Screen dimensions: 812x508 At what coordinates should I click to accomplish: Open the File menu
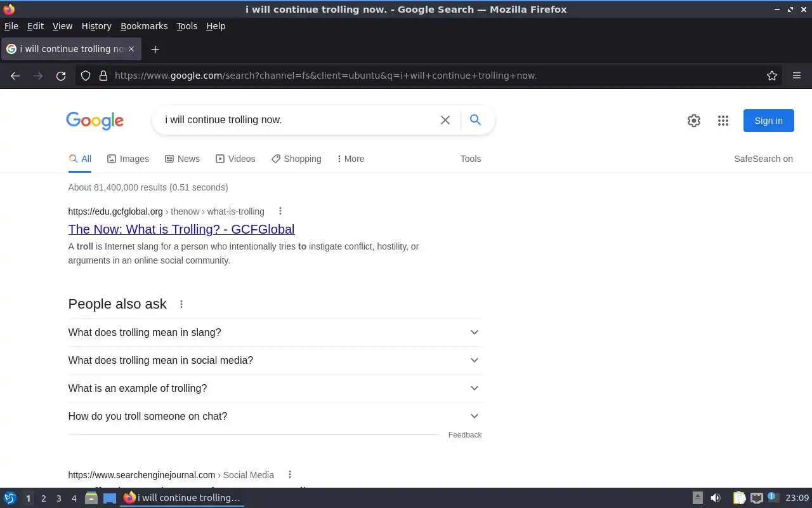coord(11,26)
